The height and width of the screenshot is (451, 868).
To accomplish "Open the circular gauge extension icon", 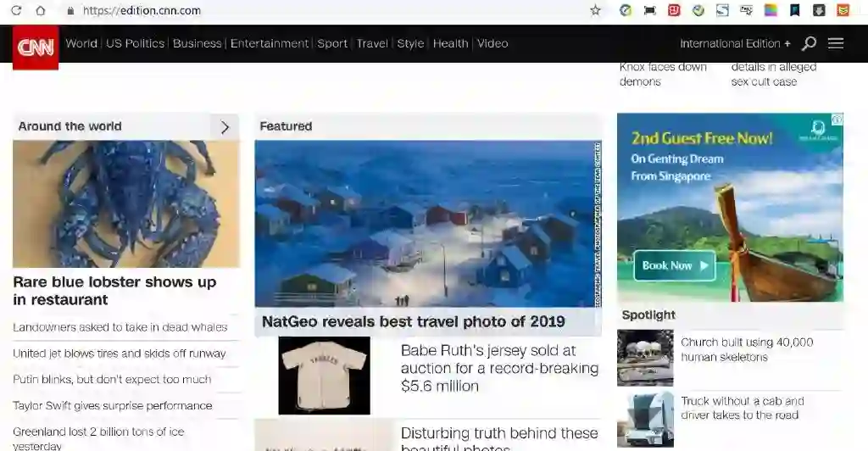I will pos(626,10).
